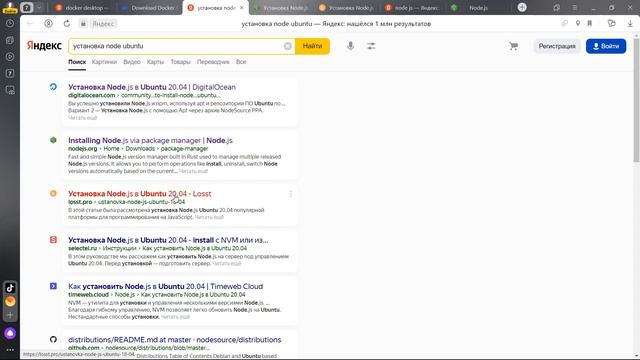Click timeweb.cloud result URL

point(88,295)
